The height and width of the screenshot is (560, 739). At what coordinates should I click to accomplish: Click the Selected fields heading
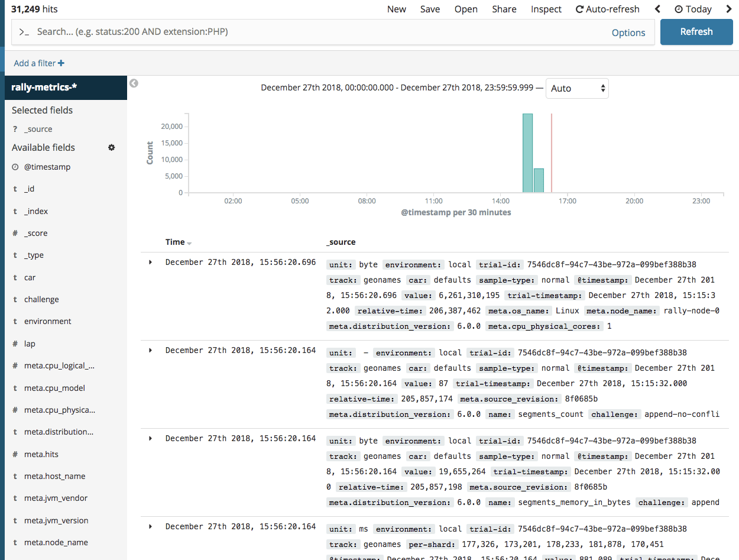coord(43,111)
